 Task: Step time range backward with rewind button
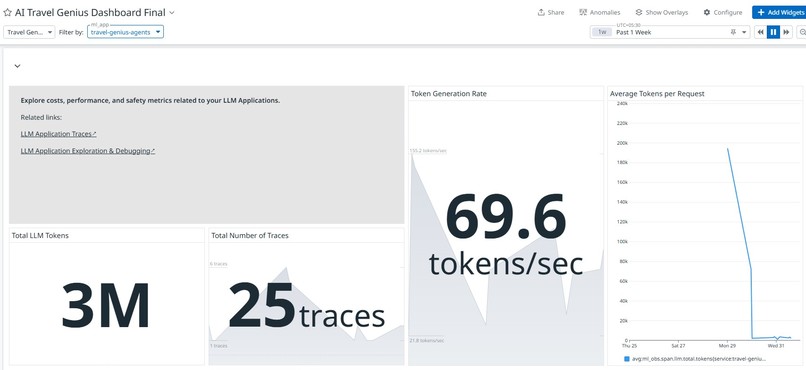760,32
